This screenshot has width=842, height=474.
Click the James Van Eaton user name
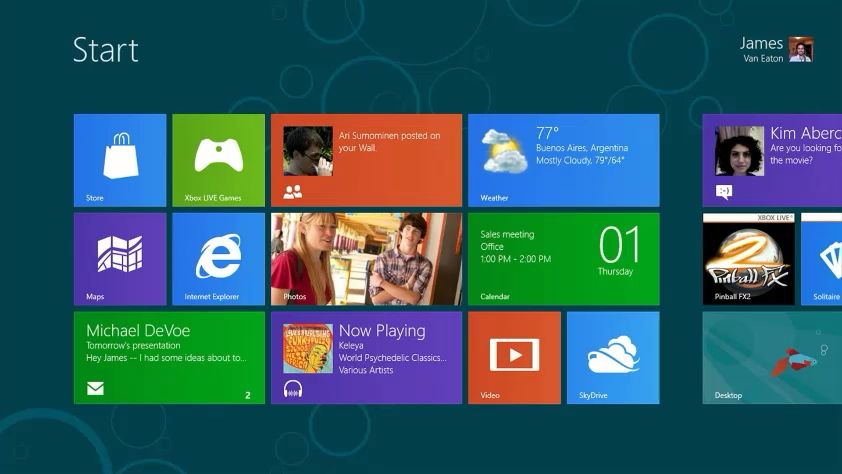coord(761,49)
